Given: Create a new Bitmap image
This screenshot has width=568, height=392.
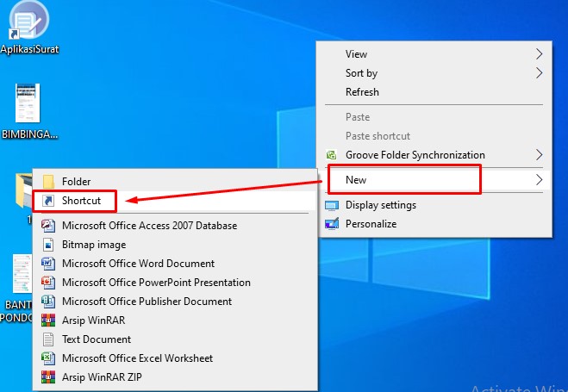Looking at the screenshot, I should tap(175, 245).
